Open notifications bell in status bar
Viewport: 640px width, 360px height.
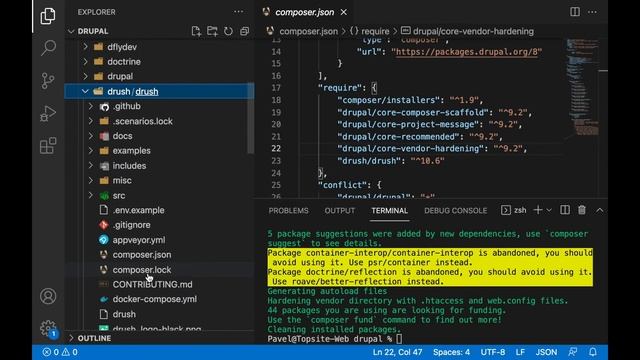(x=593, y=352)
